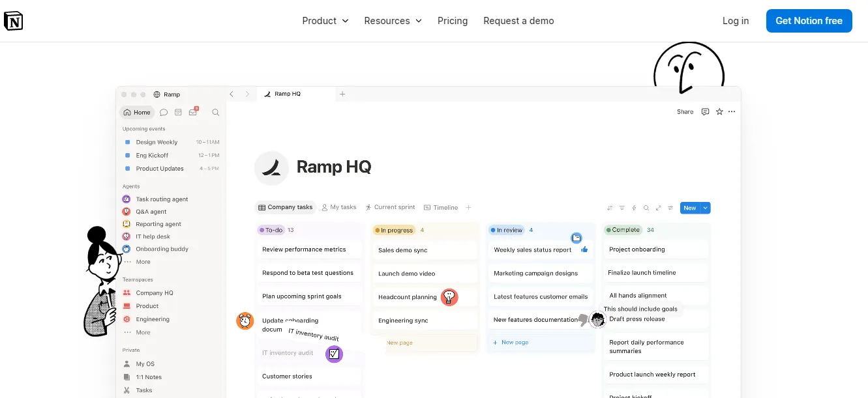Image resolution: width=868 pixels, height=398 pixels.
Task: Open the Home section in the sidebar
Action: point(137,113)
